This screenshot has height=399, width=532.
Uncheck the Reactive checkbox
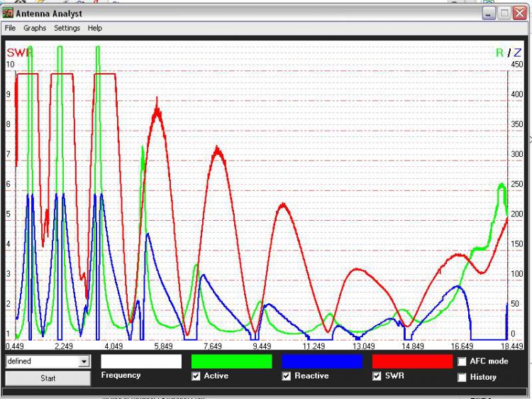pos(287,376)
